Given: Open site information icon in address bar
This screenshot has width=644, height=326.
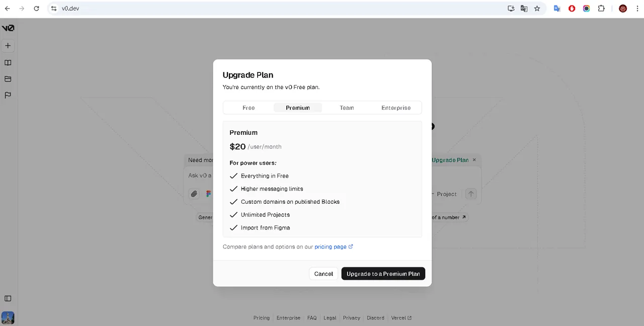Looking at the screenshot, I should pos(54,9).
